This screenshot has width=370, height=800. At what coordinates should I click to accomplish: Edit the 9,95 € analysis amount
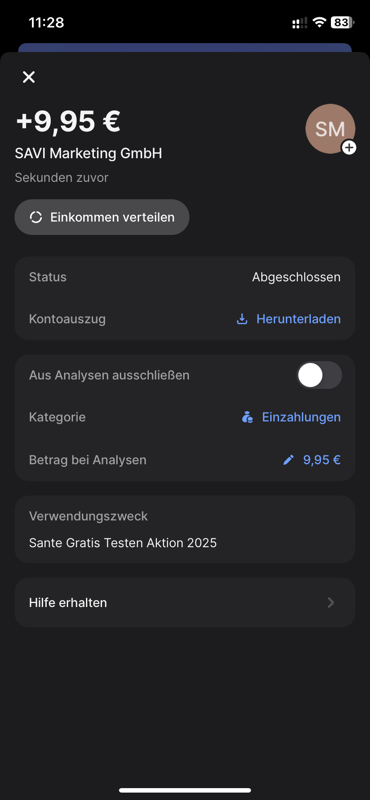pos(322,460)
